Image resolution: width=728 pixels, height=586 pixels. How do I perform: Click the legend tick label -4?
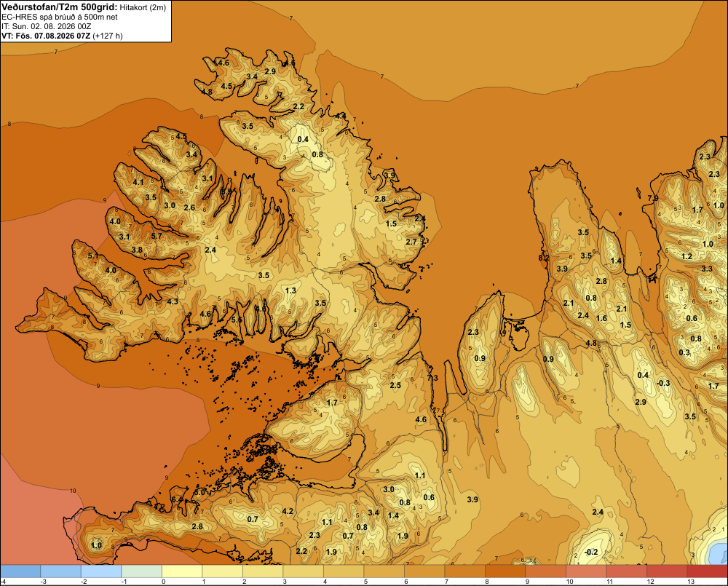click(3, 582)
